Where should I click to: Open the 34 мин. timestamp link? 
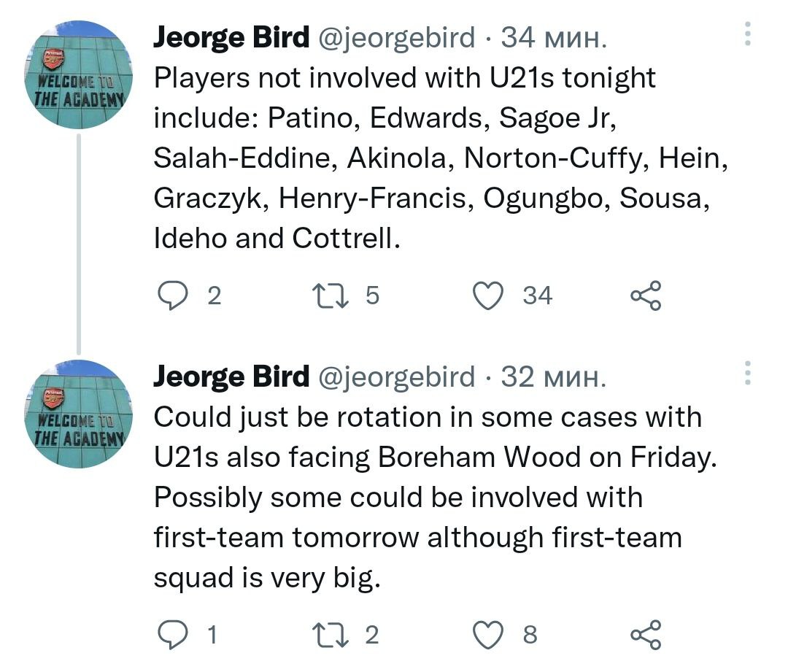pos(554,36)
